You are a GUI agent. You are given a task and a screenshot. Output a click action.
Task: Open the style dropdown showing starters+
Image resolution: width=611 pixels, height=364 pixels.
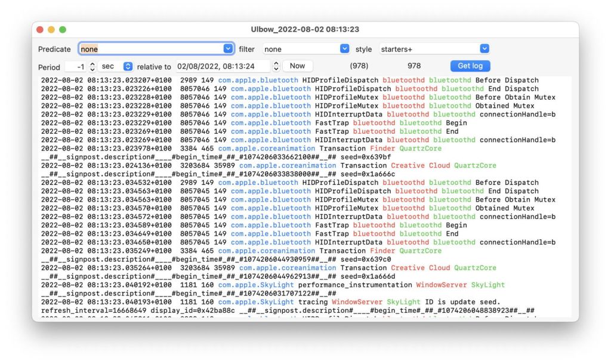[x=485, y=49]
